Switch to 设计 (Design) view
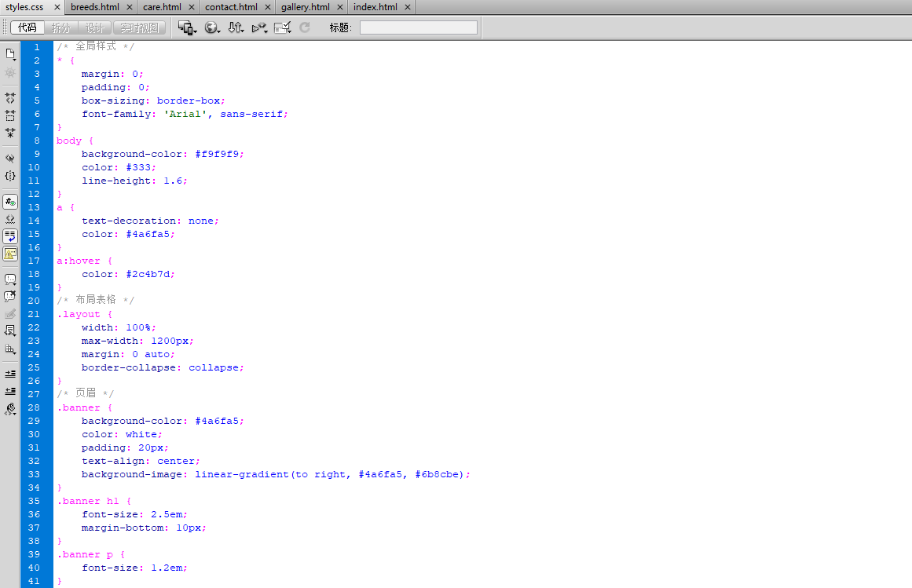The width and height of the screenshot is (912, 588). (x=95, y=27)
